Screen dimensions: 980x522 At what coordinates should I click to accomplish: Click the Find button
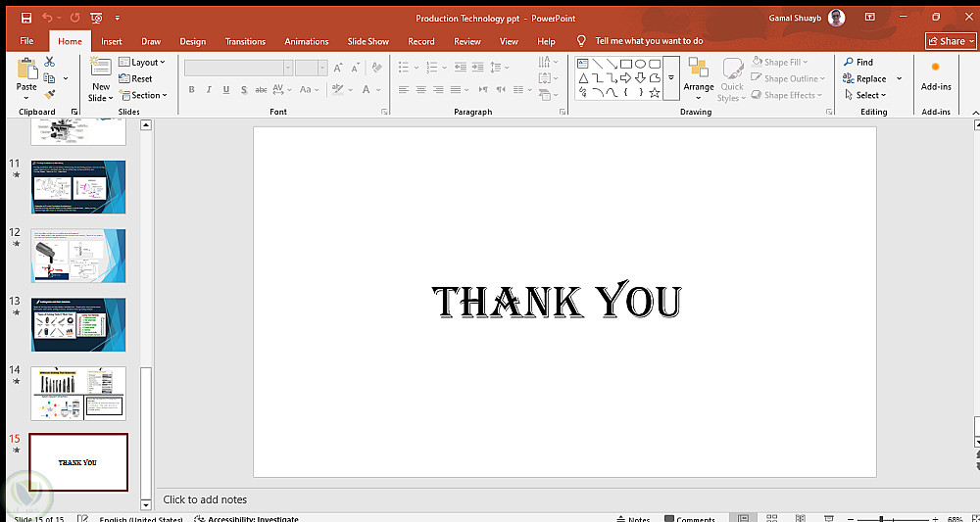(857, 62)
